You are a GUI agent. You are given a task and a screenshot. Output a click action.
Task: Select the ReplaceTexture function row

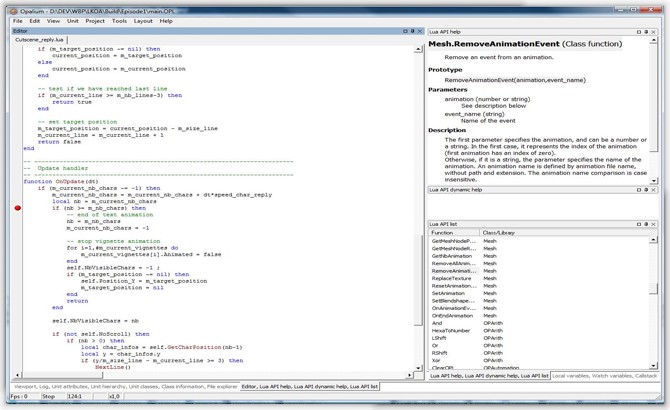pyautogui.click(x=451, y=278)
